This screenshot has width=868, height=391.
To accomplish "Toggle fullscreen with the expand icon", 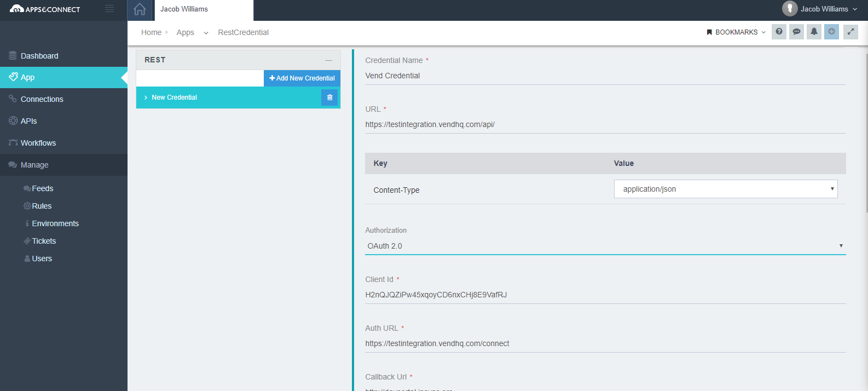I will 850,32.
